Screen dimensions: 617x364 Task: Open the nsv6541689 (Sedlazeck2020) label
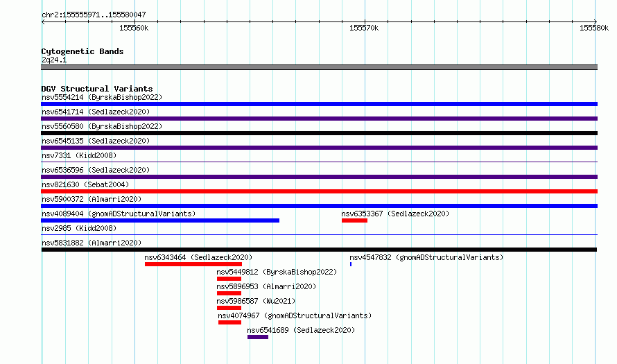[301, 330]
